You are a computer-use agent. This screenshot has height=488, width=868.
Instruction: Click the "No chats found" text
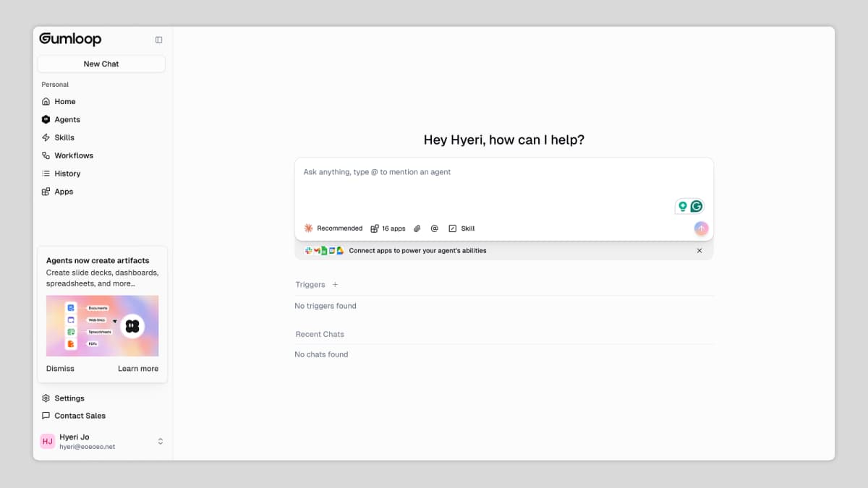pyautogui.click(x=321, y=354)
